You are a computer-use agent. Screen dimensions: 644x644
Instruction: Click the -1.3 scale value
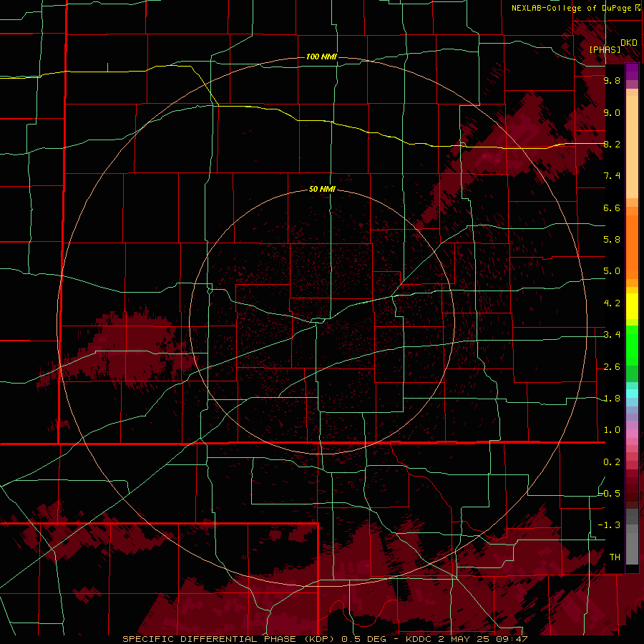pyautogui.click(x=610, y=525)
